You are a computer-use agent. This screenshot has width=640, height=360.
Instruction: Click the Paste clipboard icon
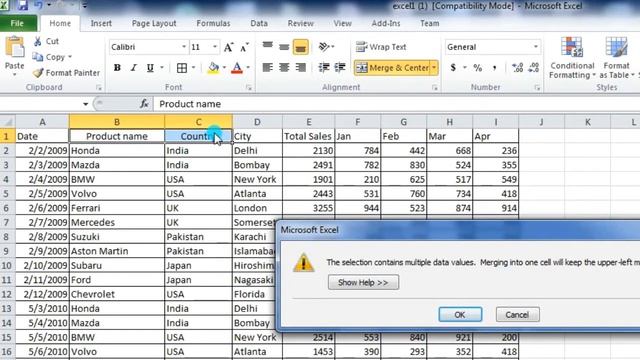point(15,47)
